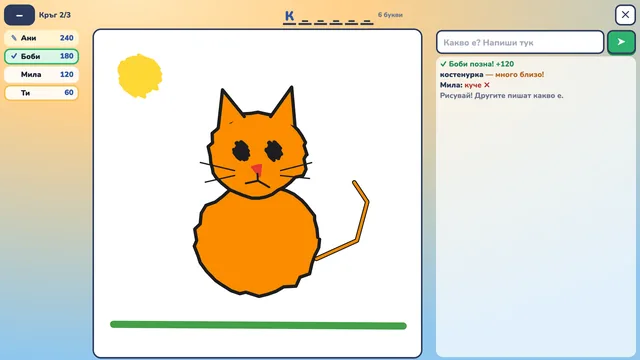The image size is (640, 360).
Task: Click the checkmark icon beside Боби
Action: point(14,56)
